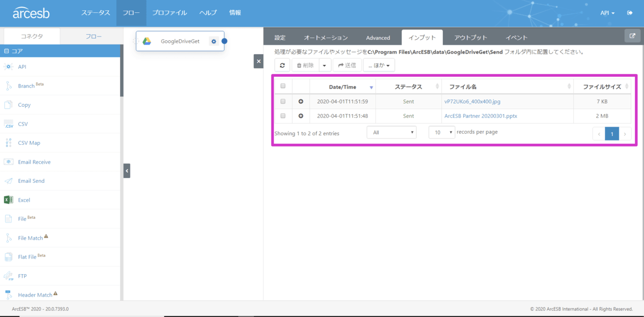Open the records per page dropdown
This screenshot has width=644, height=317.
point(442,132)
